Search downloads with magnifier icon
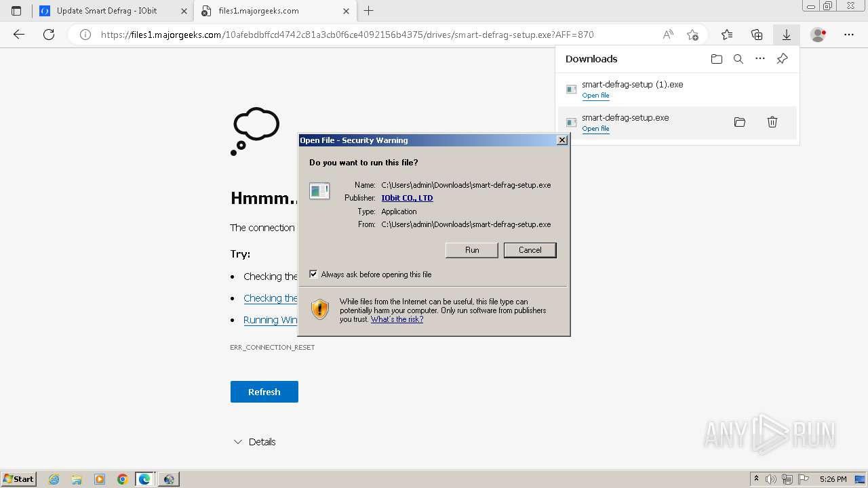868x488 pixels. click(738, 59)
